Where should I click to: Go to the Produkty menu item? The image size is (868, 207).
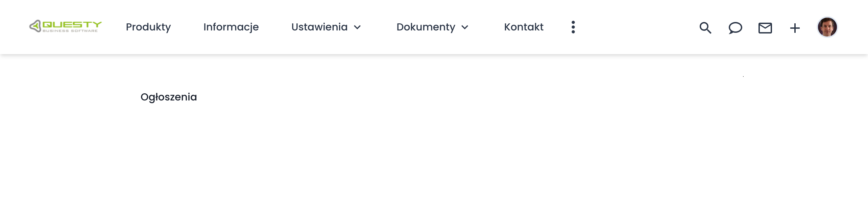(x=148, y=27)
